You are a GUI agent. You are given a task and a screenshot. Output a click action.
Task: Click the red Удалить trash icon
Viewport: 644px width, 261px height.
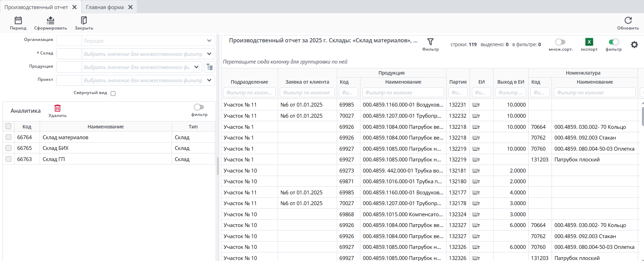(57, 108)
